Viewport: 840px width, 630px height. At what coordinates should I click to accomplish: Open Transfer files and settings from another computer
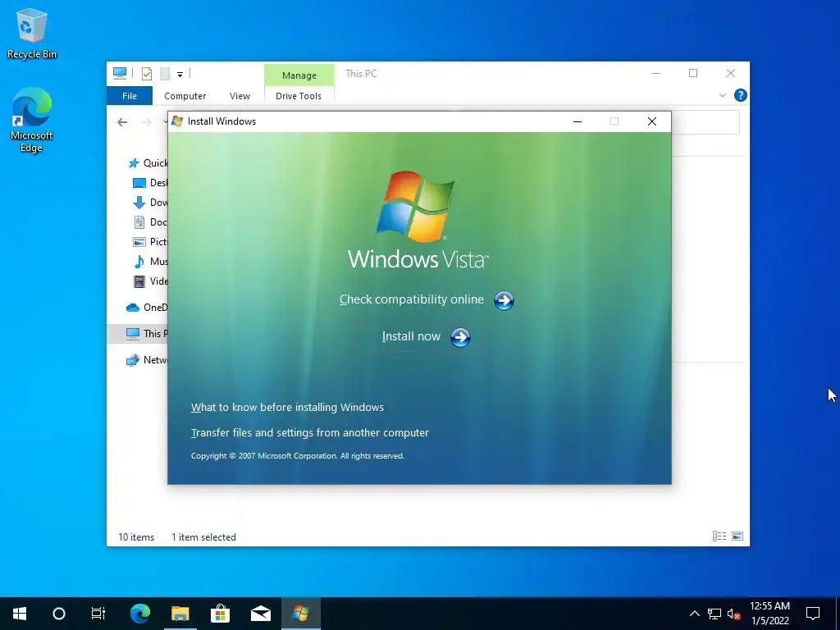pos(309,432)
